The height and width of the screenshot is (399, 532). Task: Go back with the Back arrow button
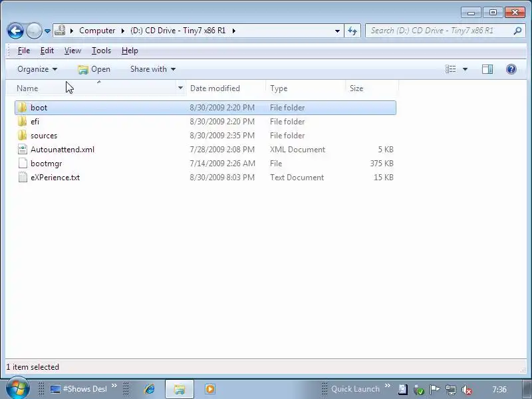coord(15,31)
